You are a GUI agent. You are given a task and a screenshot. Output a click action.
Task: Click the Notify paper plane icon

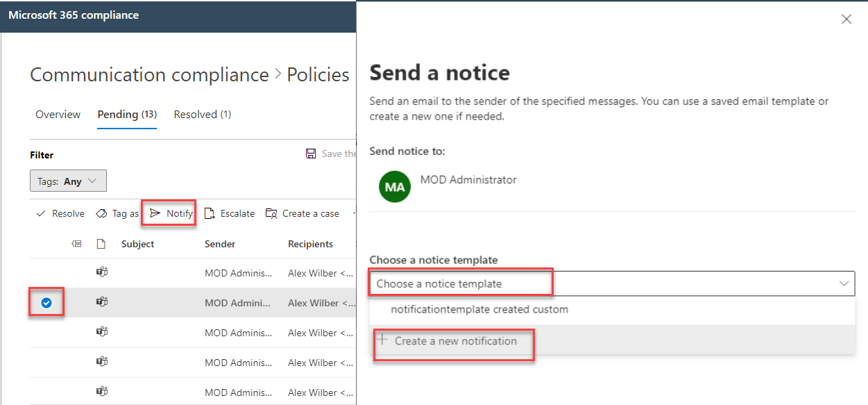click(x=155, y=213)
